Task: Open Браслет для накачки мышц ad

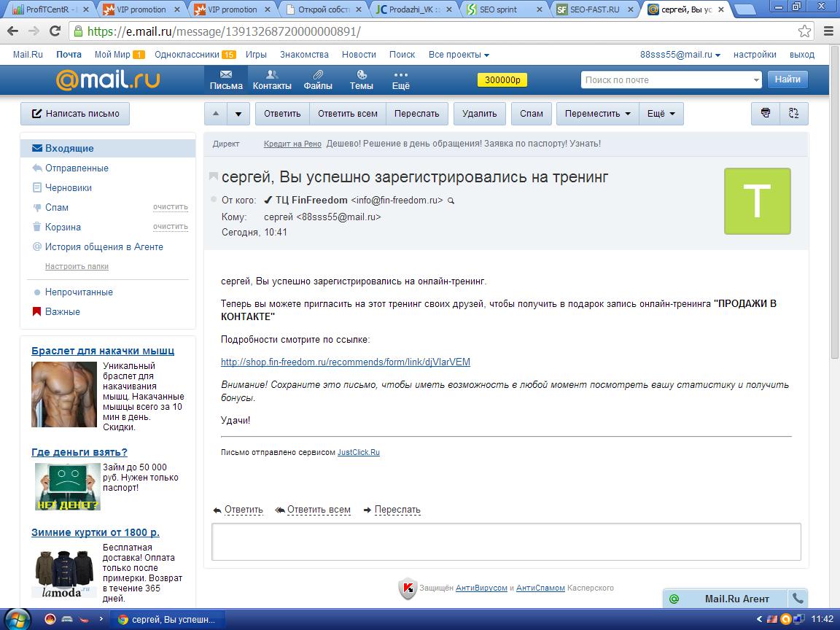Action: click(x=103, y=351)
